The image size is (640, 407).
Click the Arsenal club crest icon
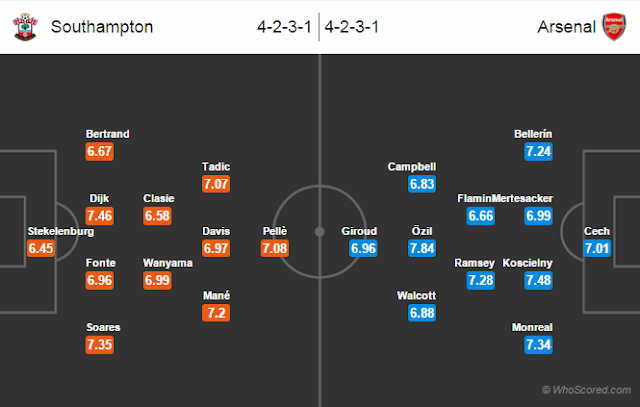tap(614, 27)
